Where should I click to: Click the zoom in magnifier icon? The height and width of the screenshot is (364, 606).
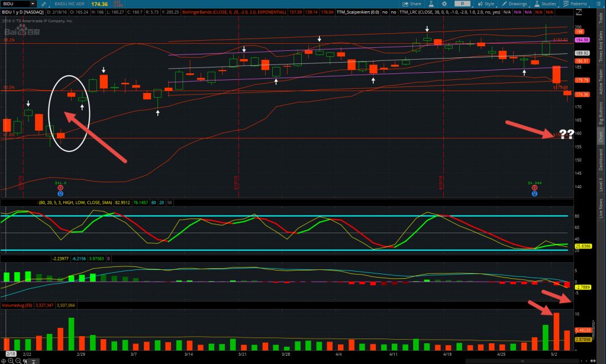11,361
